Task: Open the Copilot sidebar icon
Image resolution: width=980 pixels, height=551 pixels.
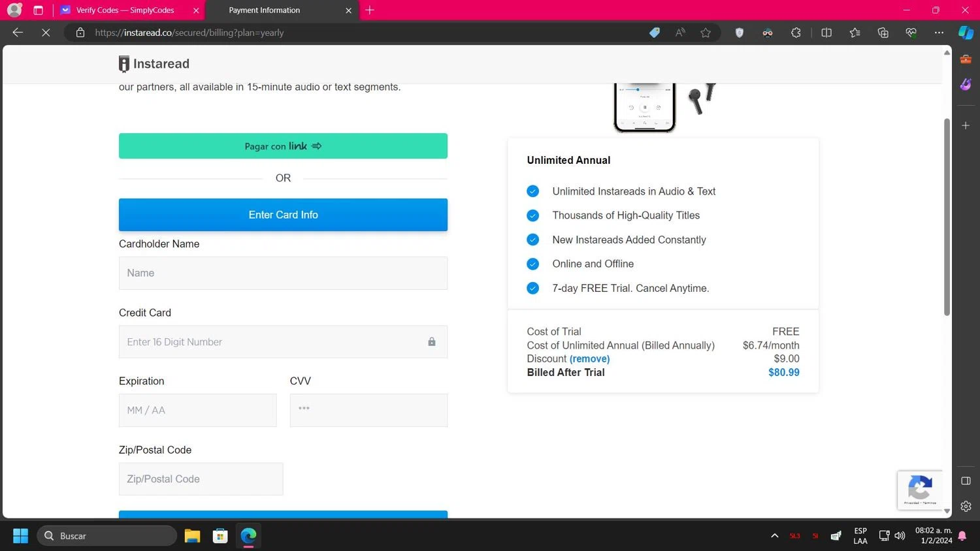Action: [966, 33]
